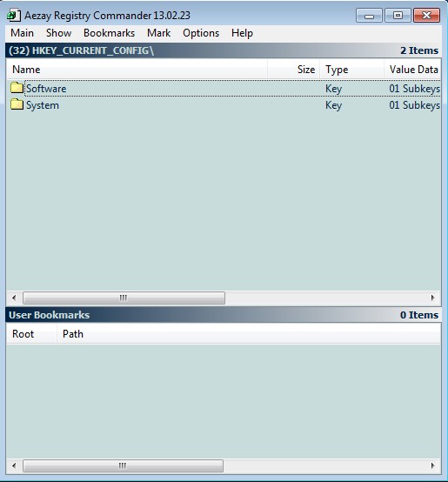Open the Main menu
This screenshot has height=482, width=448.
[x=22, y=33]
